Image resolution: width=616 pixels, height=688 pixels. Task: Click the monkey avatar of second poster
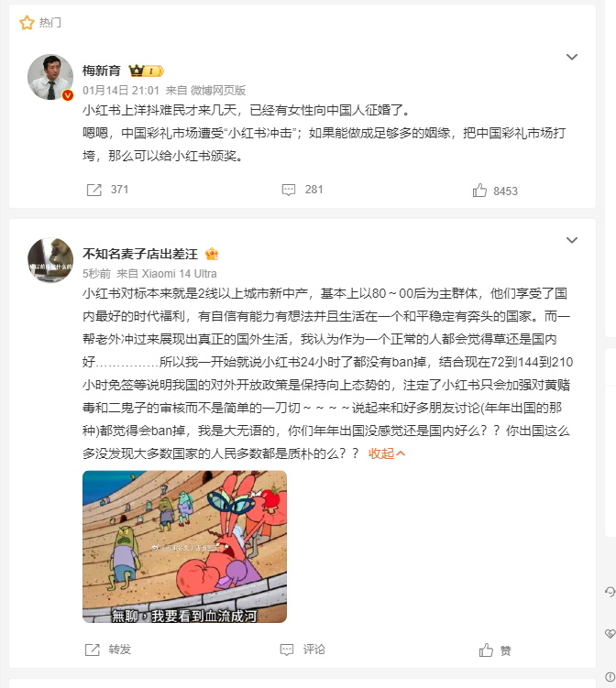(50, 260)
